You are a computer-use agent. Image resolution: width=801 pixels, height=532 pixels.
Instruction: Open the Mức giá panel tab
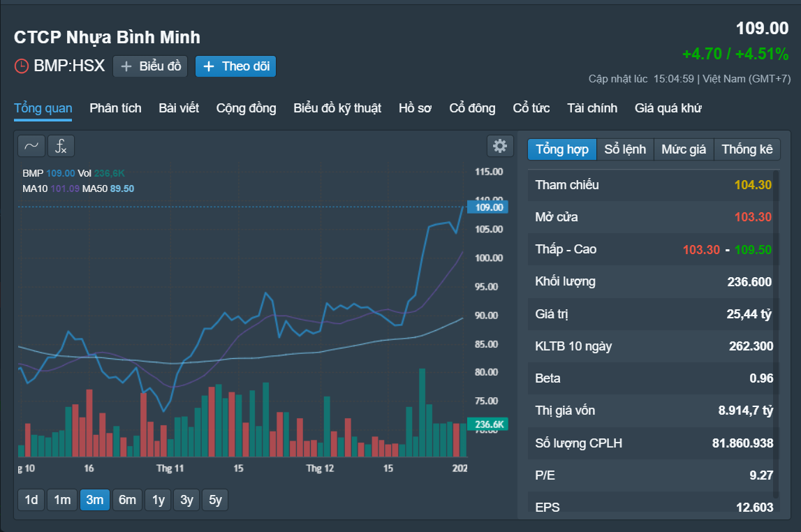pos(684,149)
